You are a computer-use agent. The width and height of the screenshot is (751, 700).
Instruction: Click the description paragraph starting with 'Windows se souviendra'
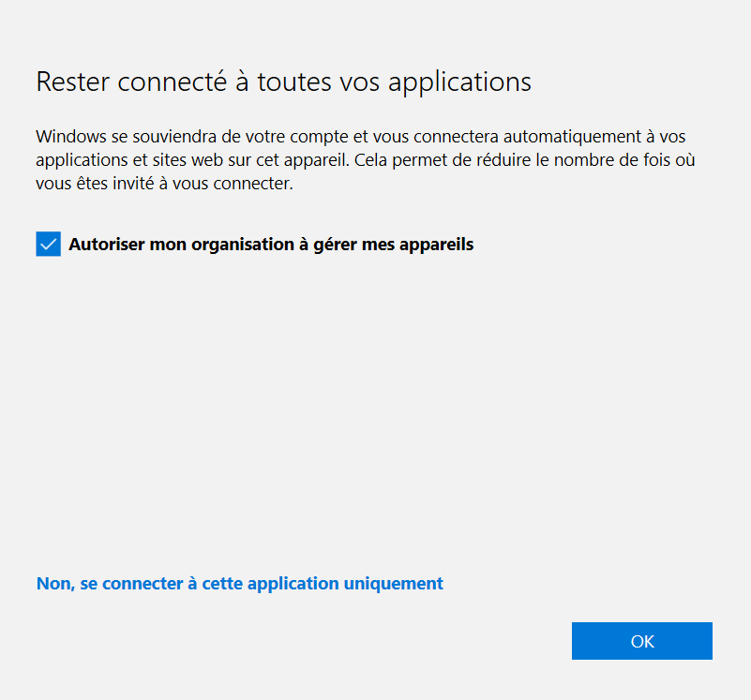click(x=366, y=160)
